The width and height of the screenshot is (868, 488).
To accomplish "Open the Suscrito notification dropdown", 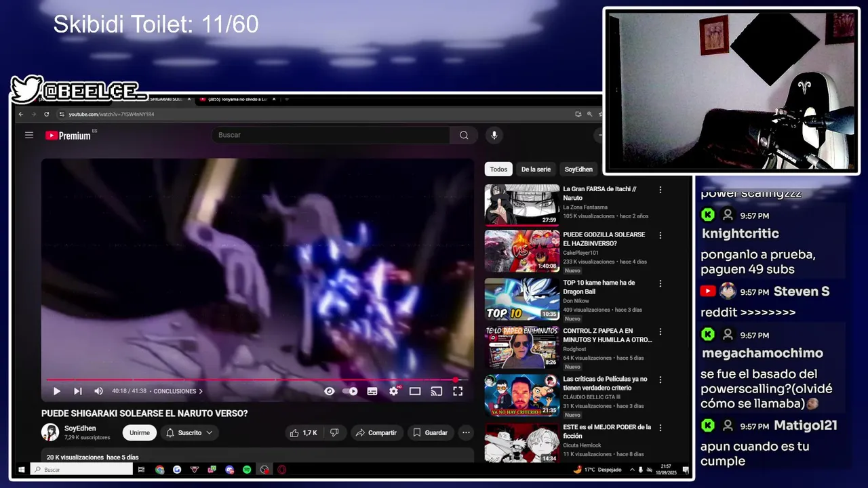I will pyautogui.click(x=190, y=432).
